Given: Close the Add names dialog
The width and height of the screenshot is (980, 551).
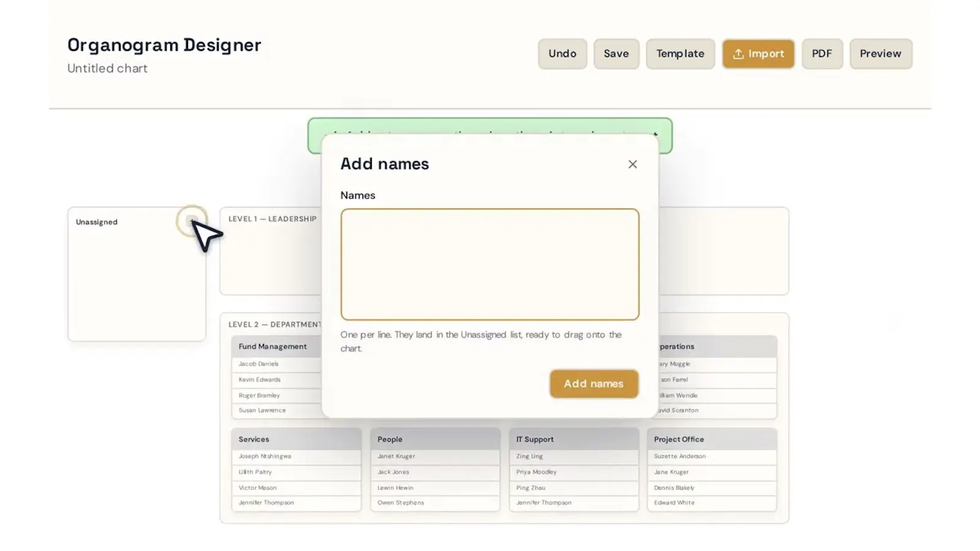Looking at the screenshot, I should pos(633,164).
